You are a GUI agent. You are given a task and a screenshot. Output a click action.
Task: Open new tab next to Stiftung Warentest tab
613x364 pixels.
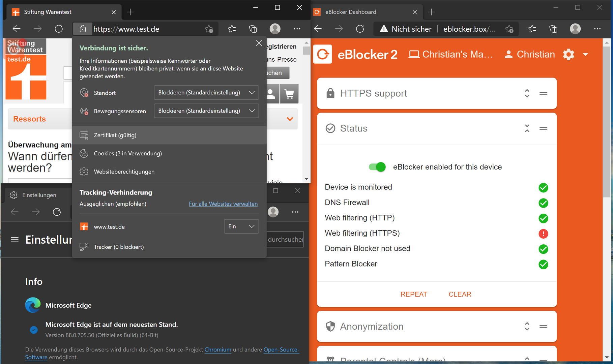(x=130, y=12)
